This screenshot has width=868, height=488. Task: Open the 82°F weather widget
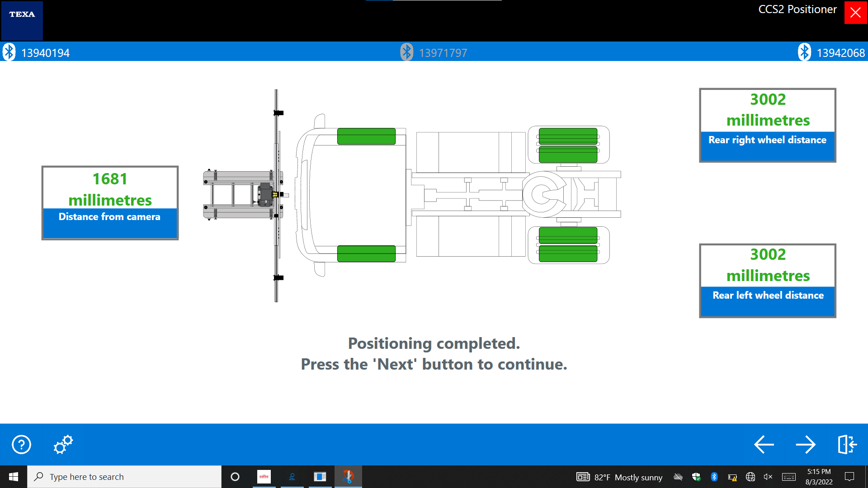619,477
